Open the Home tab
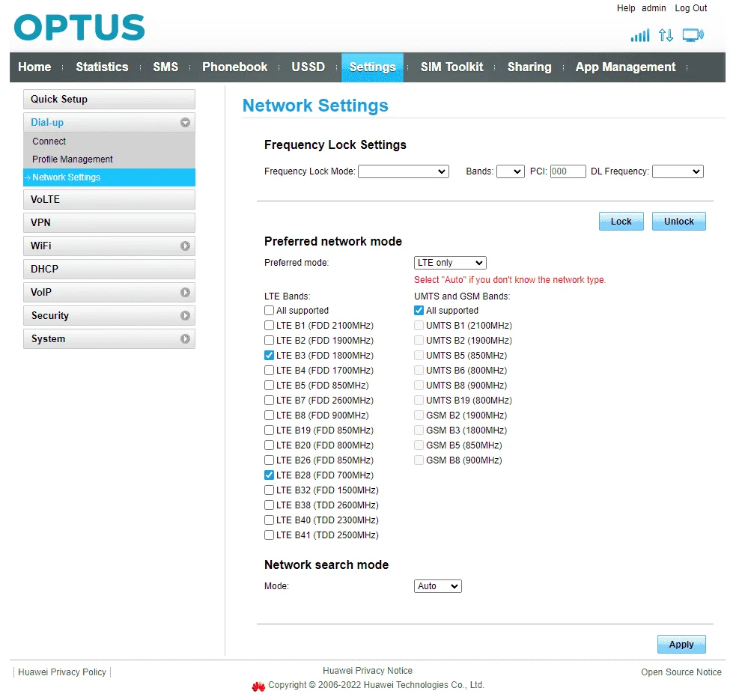 [x=34, y=67]
